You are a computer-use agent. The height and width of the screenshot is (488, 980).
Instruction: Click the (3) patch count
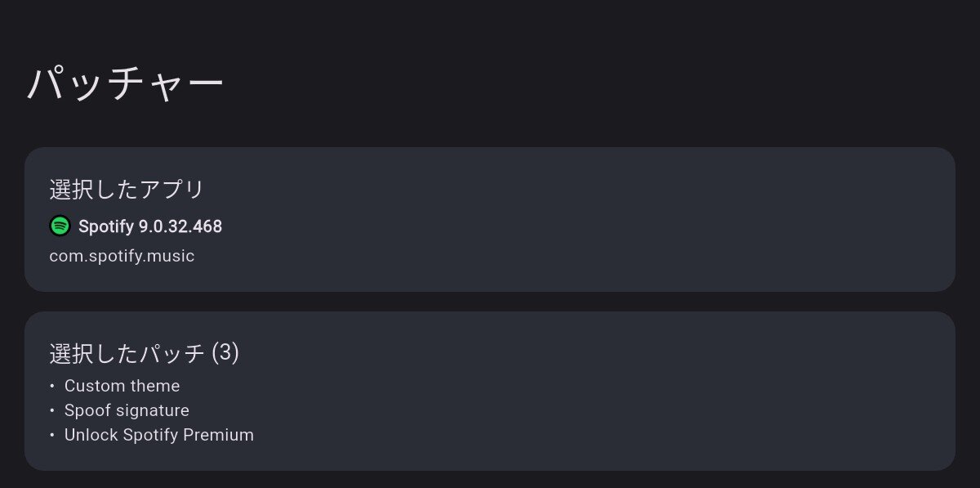225,353
